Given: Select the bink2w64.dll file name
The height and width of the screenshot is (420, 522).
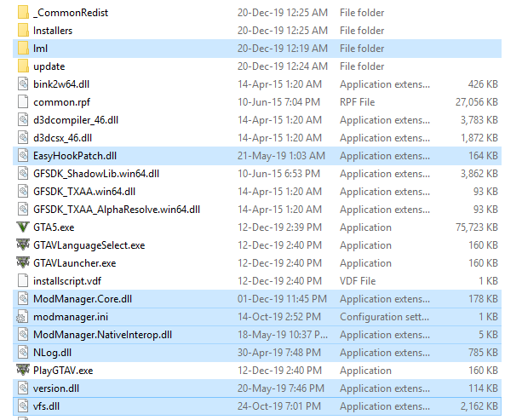Looking at the screenshot, I should coord(61,84).
